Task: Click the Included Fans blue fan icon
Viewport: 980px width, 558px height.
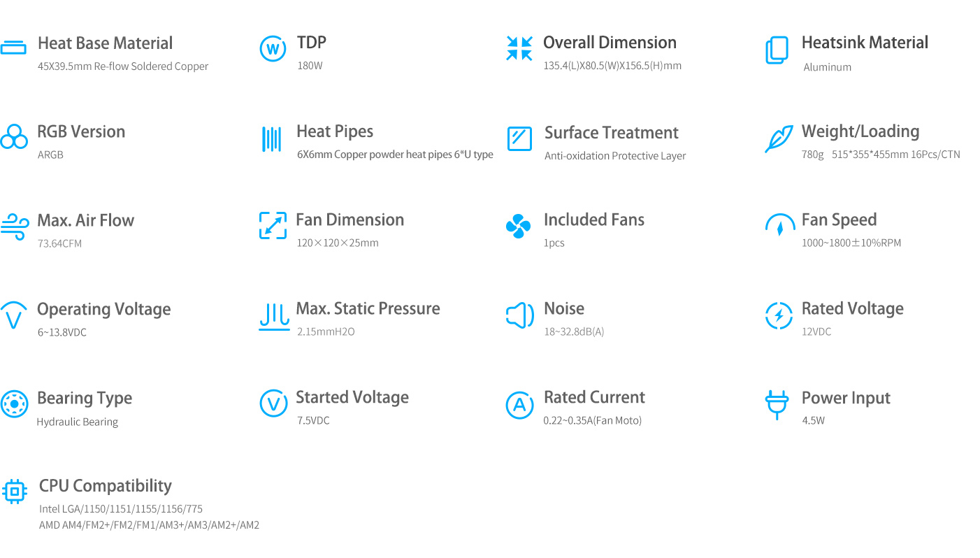Action: [518, 226]
